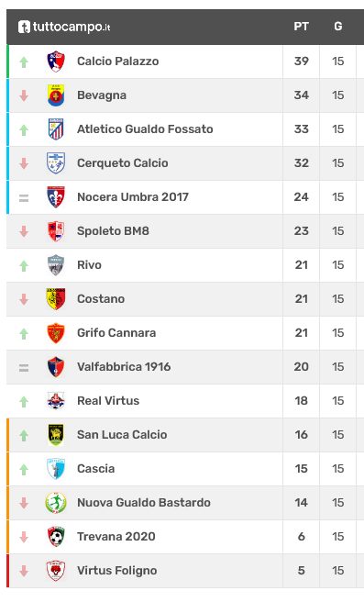Viewport: 364px width, 602px height.
Task: Open the Trevana 2020 soccer ball crest
Action: click(x=56, y=537)
